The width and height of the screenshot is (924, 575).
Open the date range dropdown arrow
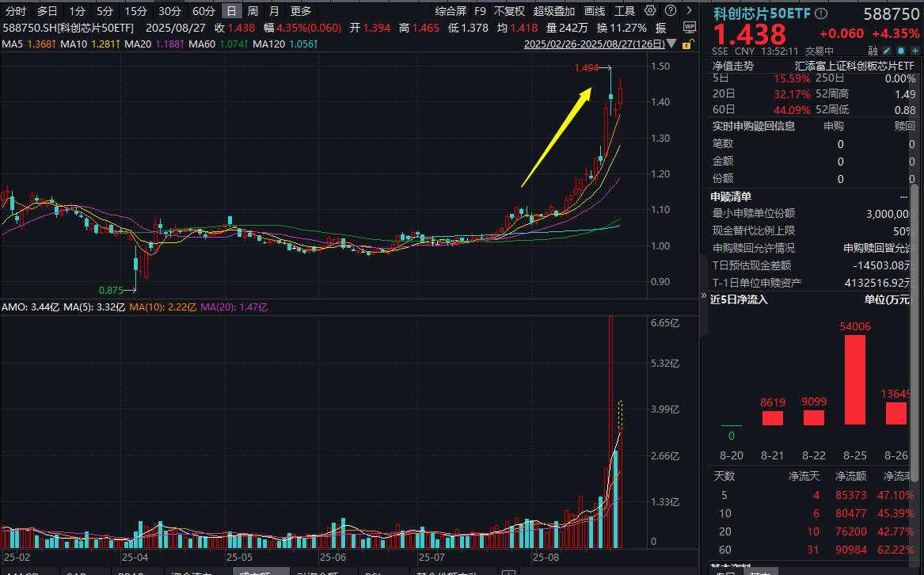(670, 44)
